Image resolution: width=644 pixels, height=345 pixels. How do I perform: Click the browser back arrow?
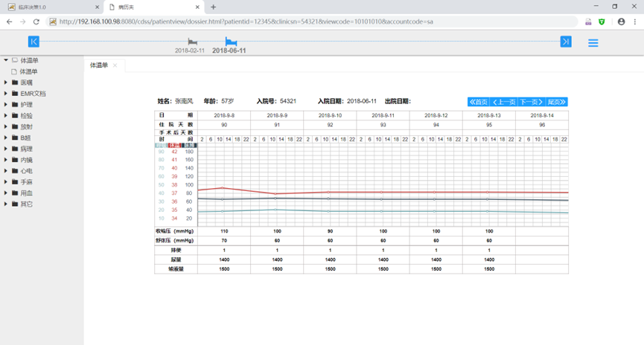pos(10,22)
